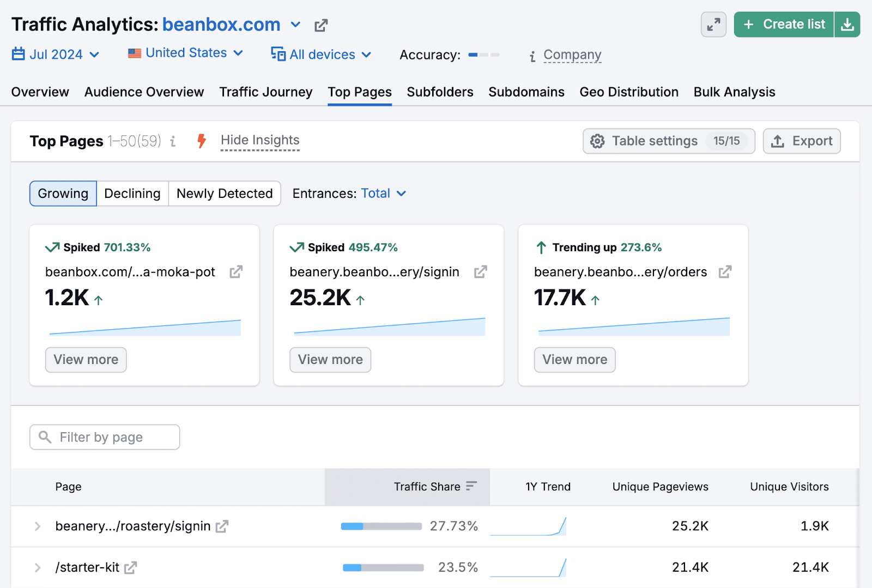
Task: Click the /starter-kit page link
Action: tap(87, 568)
